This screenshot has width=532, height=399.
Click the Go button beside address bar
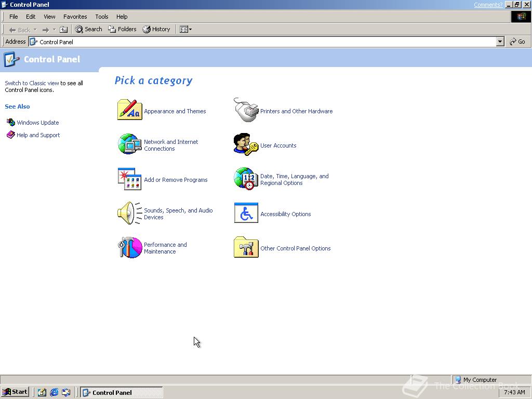pos(517,42)
